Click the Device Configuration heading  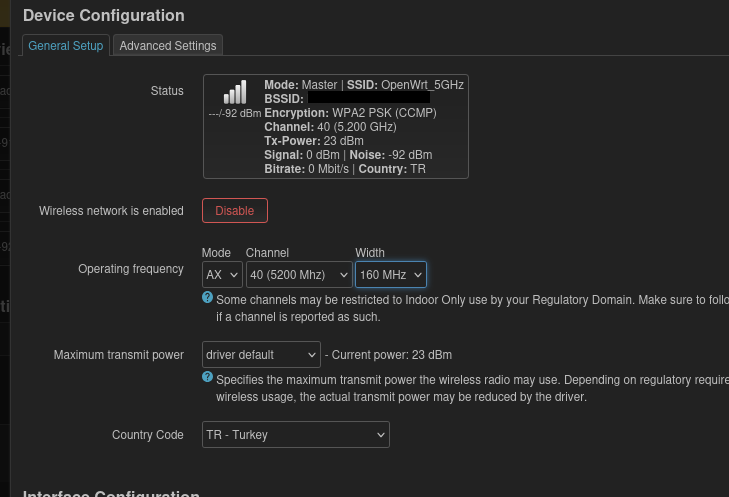(x=103, y=15)
